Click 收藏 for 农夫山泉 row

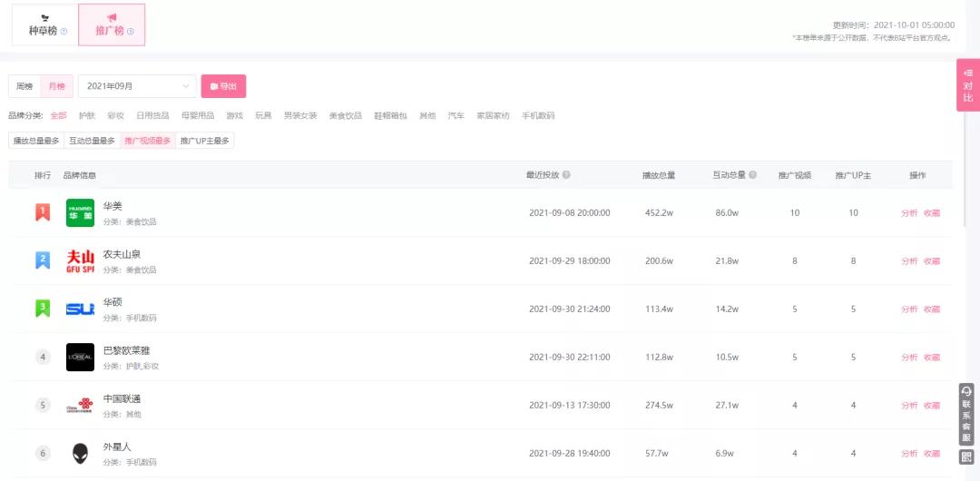pyautogui.click(x=932, y=261)
